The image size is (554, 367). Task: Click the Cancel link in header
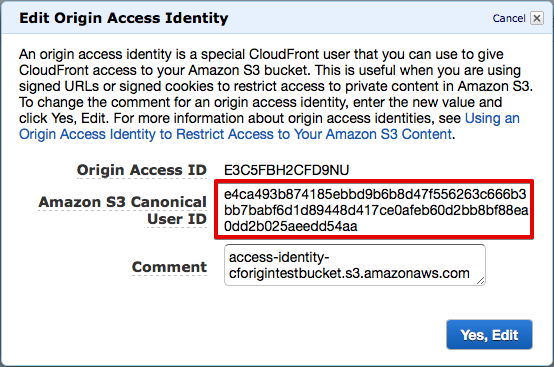pyautogui.click(x=509, y=18)
